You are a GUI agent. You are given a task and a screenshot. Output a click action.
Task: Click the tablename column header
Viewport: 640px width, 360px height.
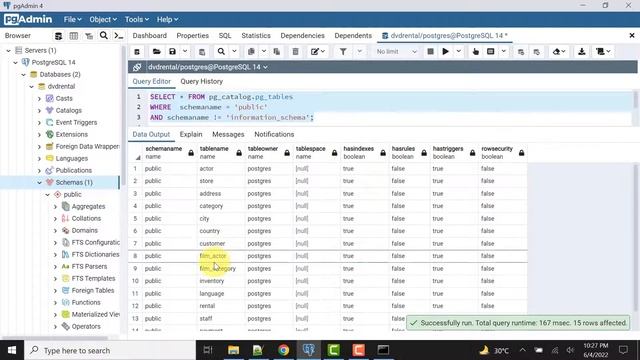point(220,153)
